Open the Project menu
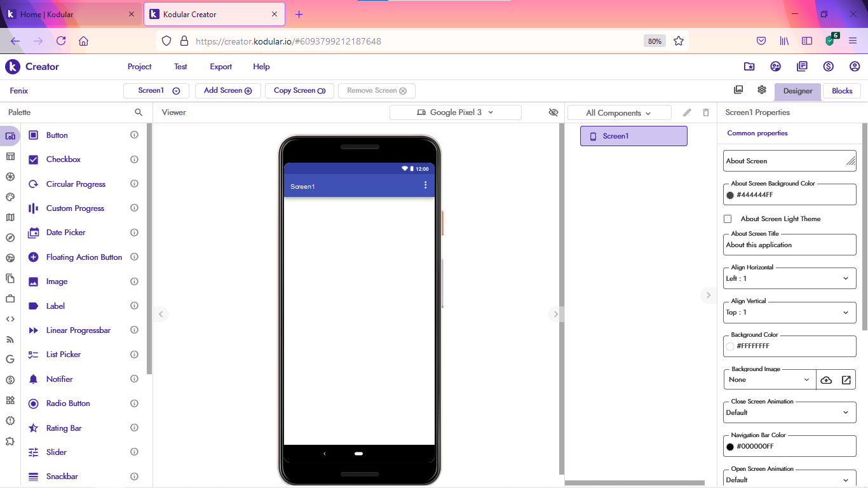 pyautogui.click(x=139, y=67)
